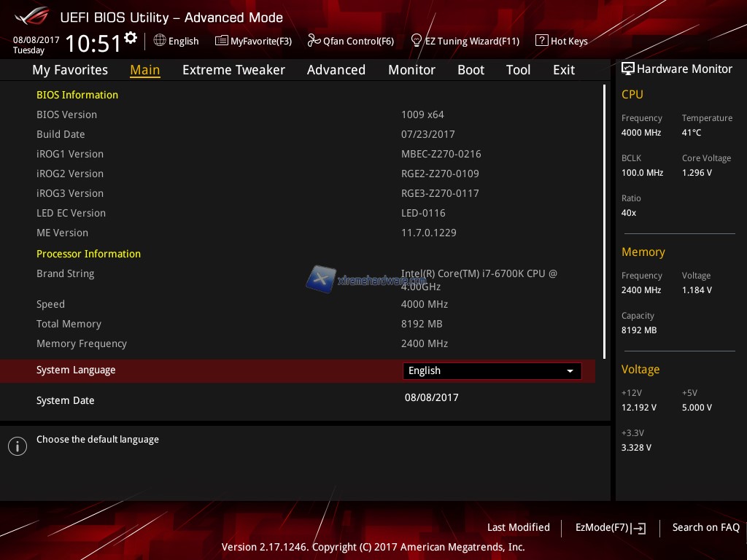Switch to EzMode via exit arrow icon

pos(640,528)
